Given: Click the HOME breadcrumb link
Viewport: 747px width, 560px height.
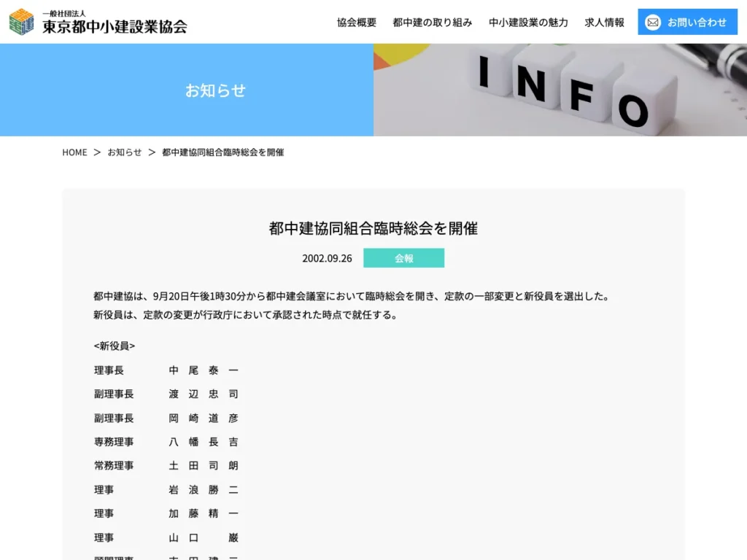Looking at the screenshot, I should coord(75,152).
